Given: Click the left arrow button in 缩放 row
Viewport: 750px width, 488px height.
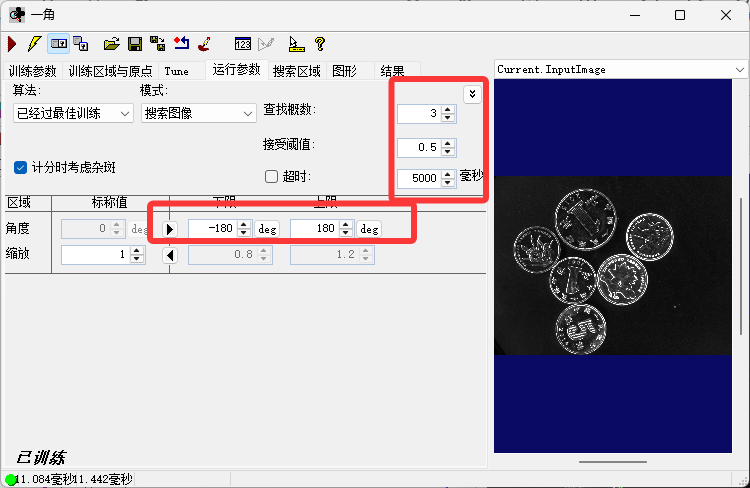Looking at the screenshot, I should pos(170,255).
